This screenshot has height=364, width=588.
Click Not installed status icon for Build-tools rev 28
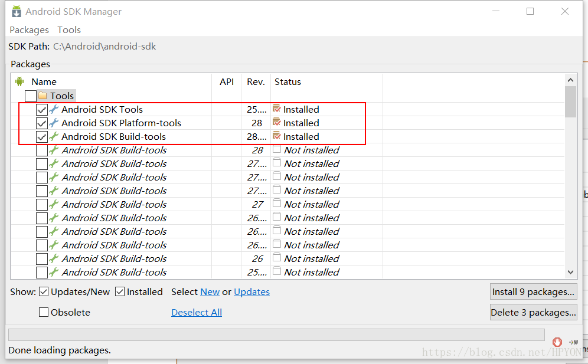[x=277, y=149]
